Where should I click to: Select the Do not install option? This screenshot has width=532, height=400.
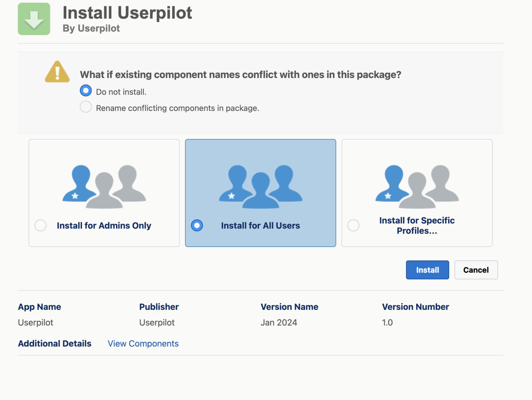86,90
